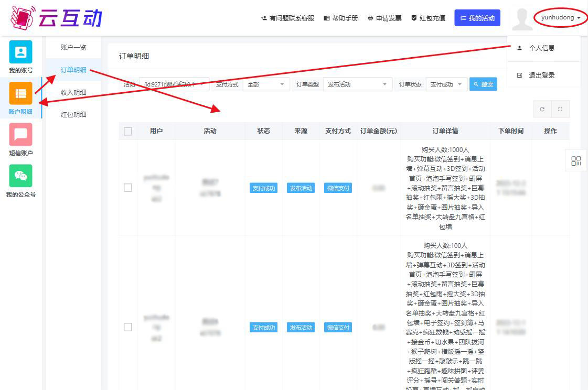Toggle select-all checkbox in table header
The height and width of the screenshot is (390, 588).
128,131
